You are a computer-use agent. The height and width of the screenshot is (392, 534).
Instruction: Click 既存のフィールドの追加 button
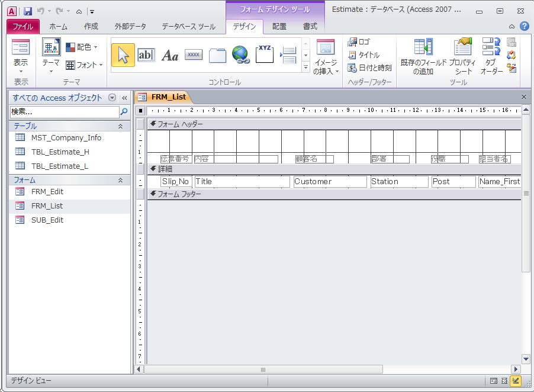423,56
